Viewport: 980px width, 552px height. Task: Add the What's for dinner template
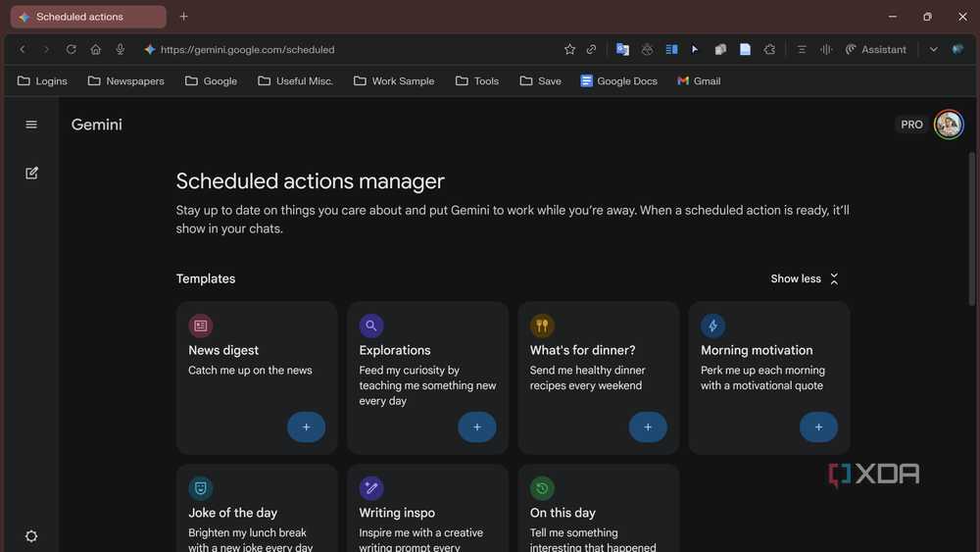click(x=648, y=427)
